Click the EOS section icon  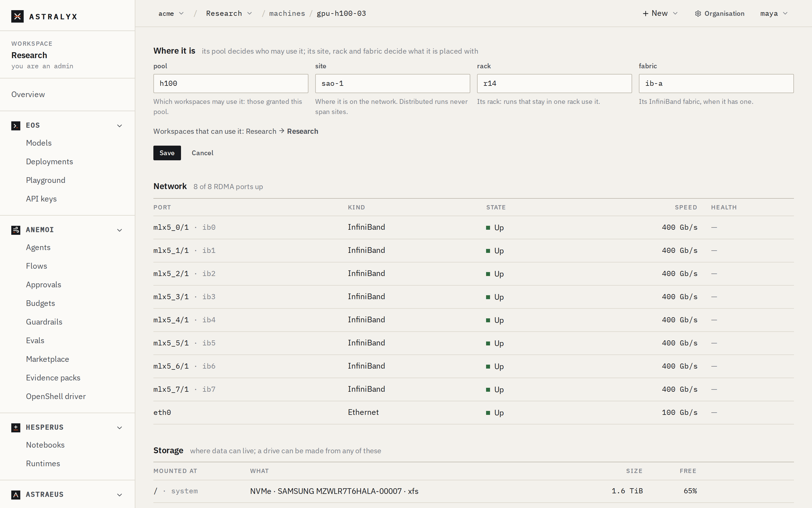pos(16,126)
